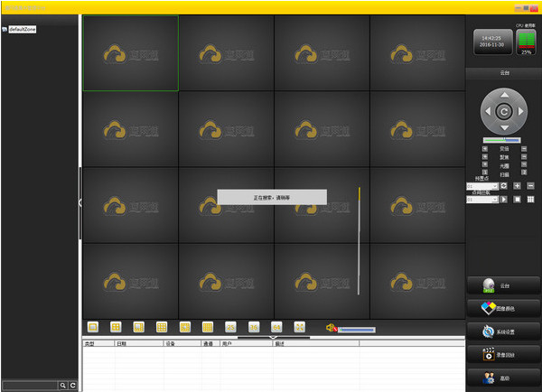Adjust the PTZ speed slider
Viewport: 542px width, 392px height.
[501, 140]
